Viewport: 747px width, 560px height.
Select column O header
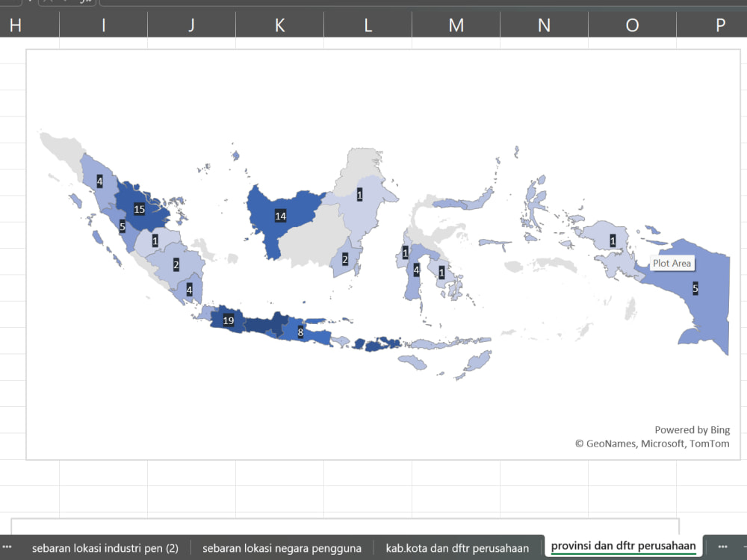coord(632,25)
